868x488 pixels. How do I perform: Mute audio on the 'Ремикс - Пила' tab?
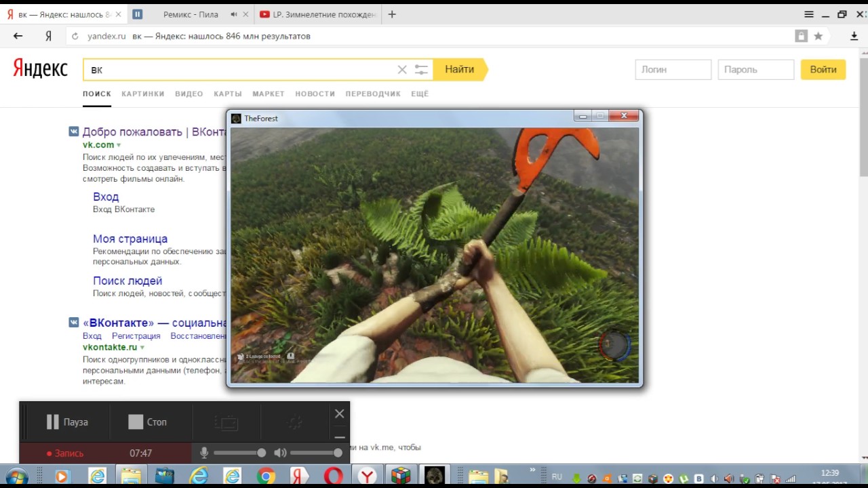pyautogui.click(x=234, y=14)
